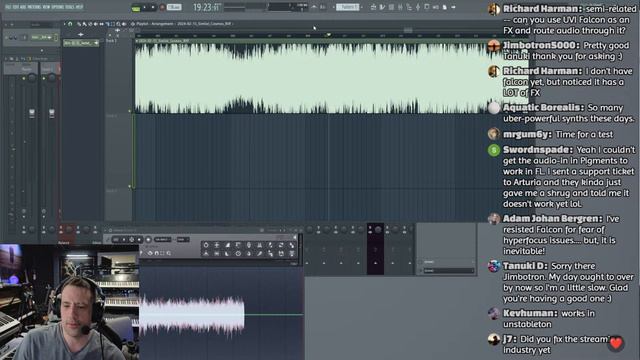
Task: Click the highlighted mixer track send knob
Action: (378, 230)
